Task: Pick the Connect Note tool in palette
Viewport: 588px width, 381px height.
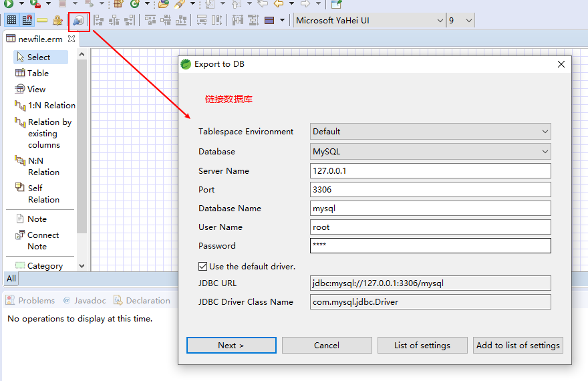Action: click(37, 241)
